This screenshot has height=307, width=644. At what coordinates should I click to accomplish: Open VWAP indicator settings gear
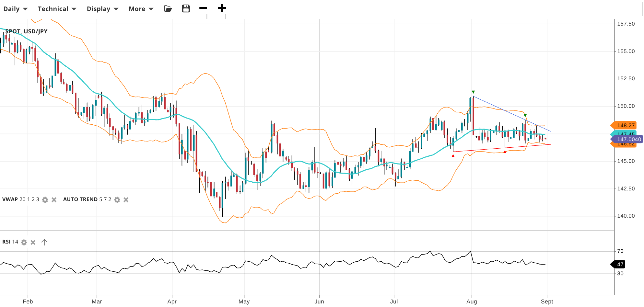(45, 200)
